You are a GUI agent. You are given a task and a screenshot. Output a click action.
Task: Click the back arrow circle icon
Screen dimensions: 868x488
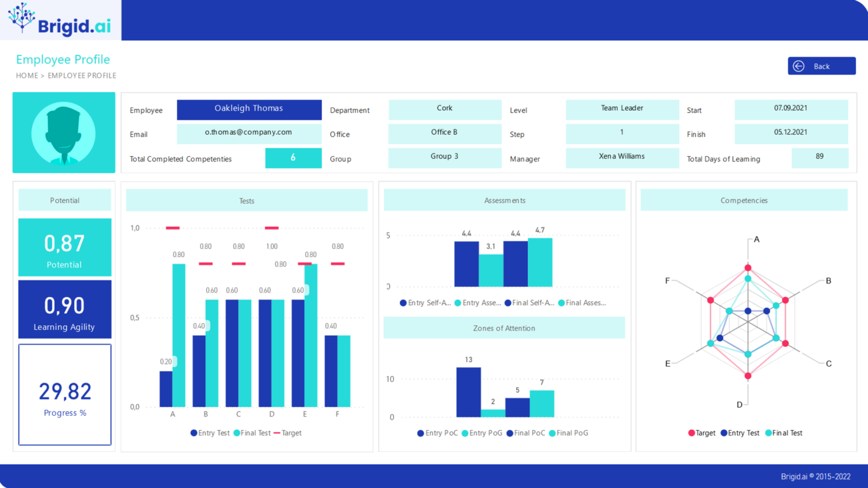coord(799,66)
